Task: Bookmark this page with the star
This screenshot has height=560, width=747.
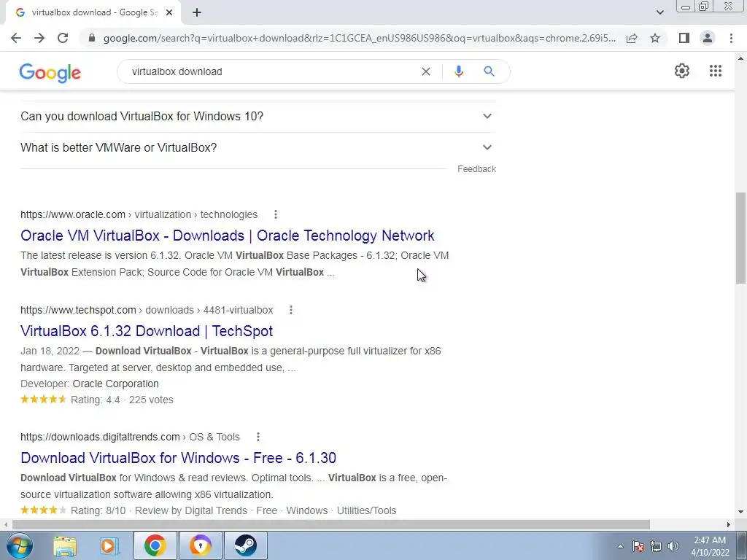Action: pyautogui.click(x=655, y=38)
